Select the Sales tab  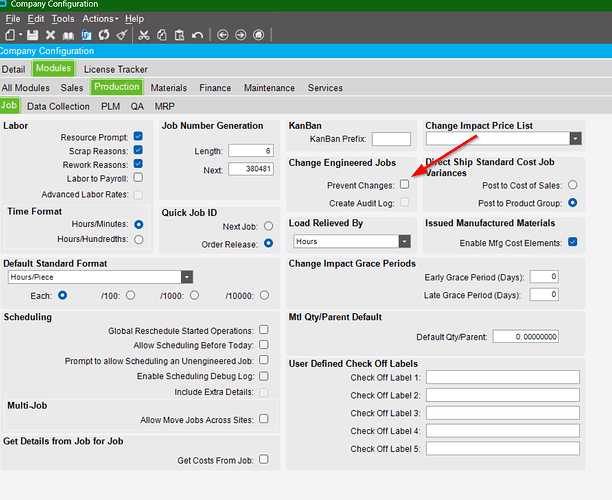point(72,88)
